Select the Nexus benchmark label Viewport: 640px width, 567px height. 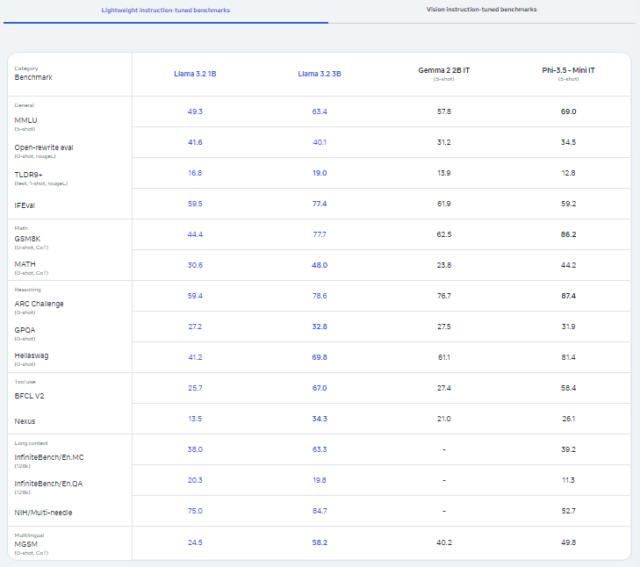click(25, 421)
